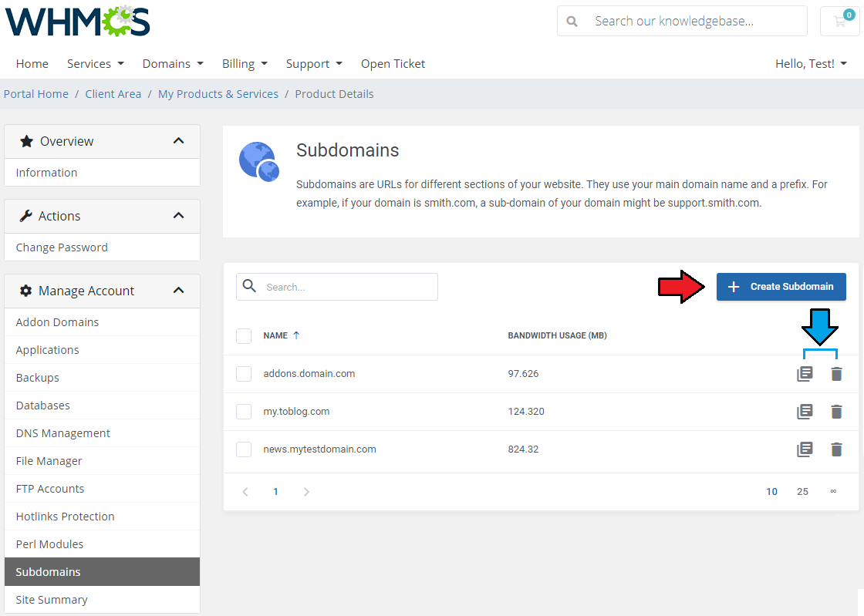Open the Support dropdown menu

314,64
